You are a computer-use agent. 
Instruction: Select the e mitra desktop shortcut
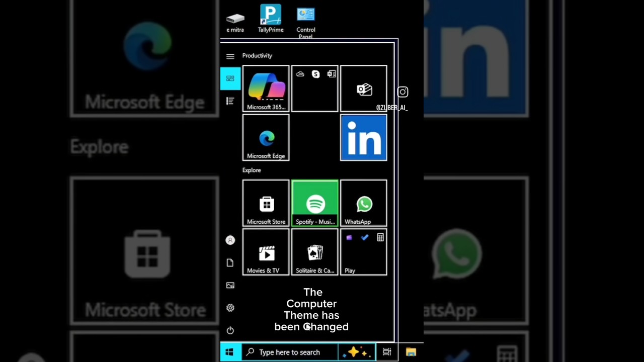coord(235,23)
